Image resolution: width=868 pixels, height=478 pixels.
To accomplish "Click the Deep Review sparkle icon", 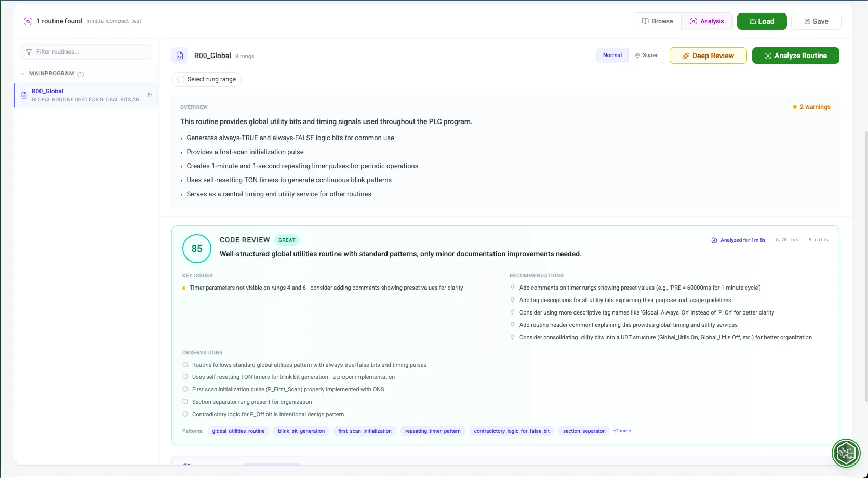I will click(686, 56).
